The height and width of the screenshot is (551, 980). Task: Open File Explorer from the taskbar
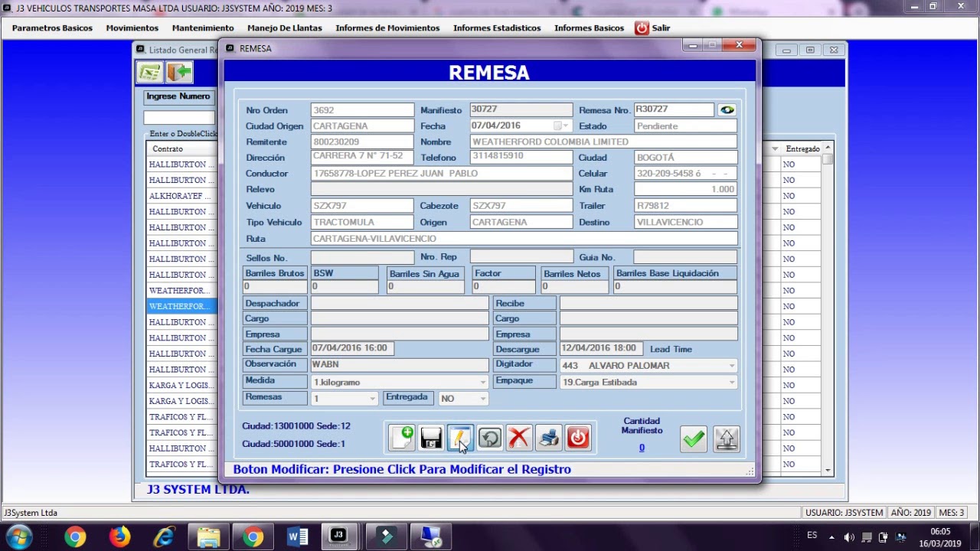(x=208, y=536)
